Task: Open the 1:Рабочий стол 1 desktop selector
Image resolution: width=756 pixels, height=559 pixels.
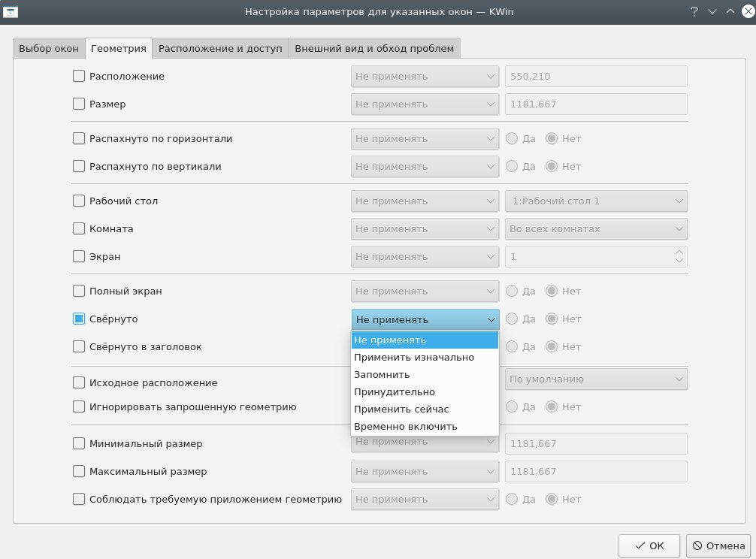Action: point(596,201)
